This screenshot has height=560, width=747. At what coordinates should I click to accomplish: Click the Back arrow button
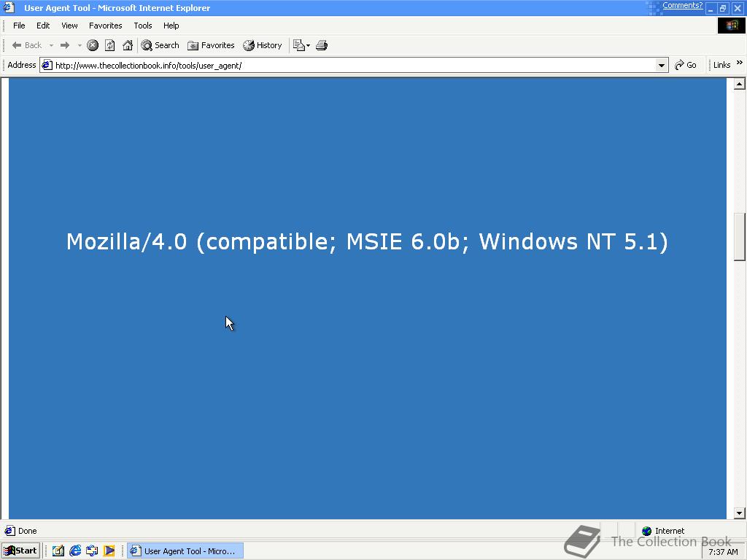point(27,45)
